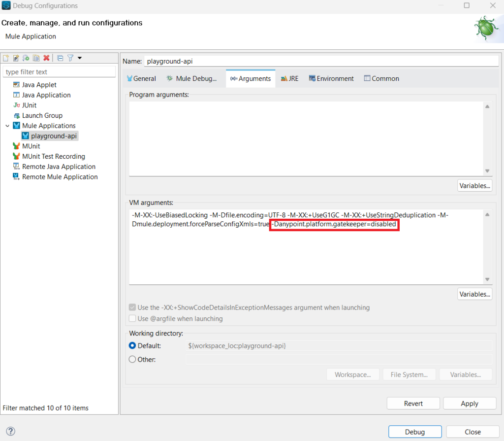
Task: Click in the type filter text field
Action: click(59, 72)
